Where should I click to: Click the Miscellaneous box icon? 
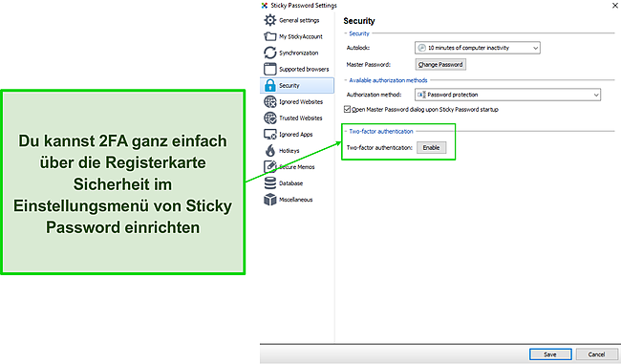pos(270,200)
